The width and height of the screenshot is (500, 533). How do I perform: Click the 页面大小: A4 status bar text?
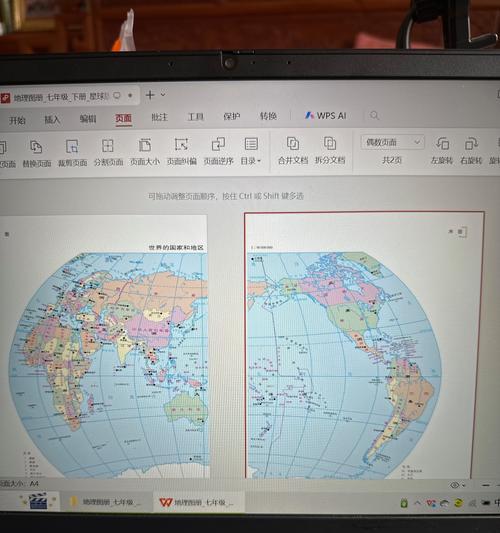point(19,484)
